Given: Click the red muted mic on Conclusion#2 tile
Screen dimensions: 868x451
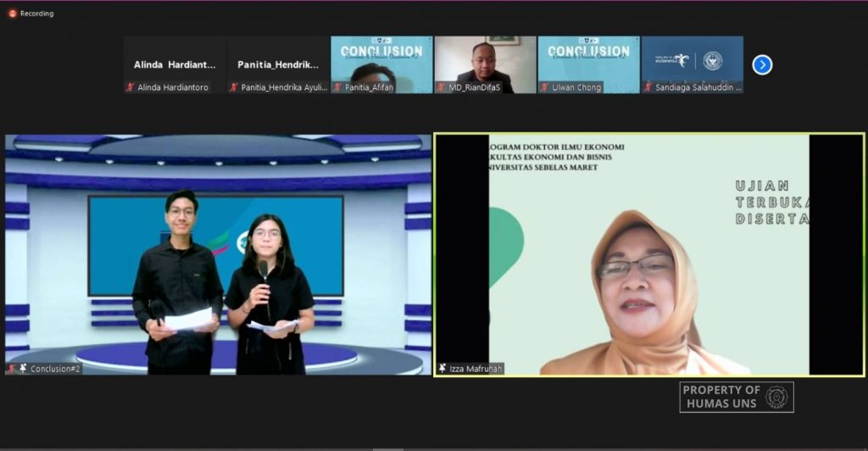Looking at the screenshot, I should tap(12, 368).
